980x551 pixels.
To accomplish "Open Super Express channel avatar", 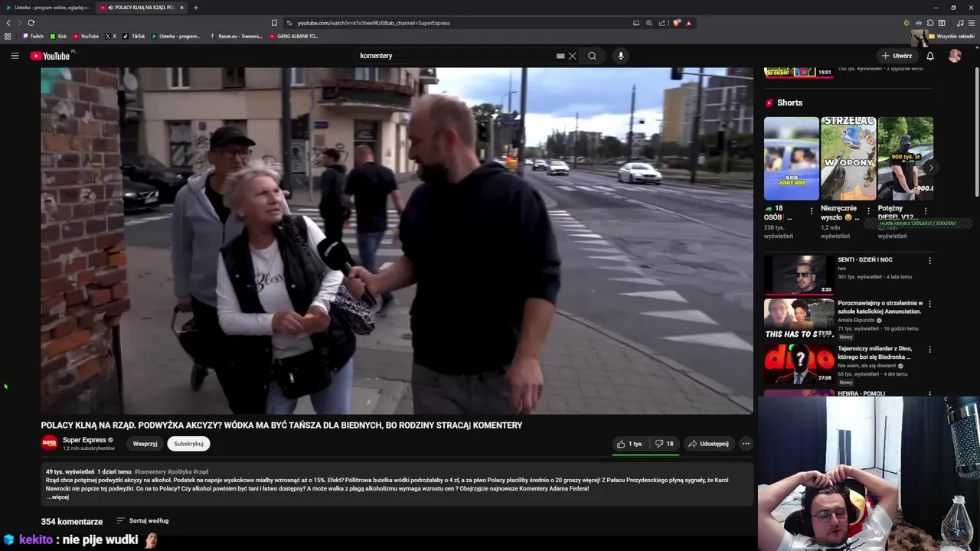I will tap(50, 444).
